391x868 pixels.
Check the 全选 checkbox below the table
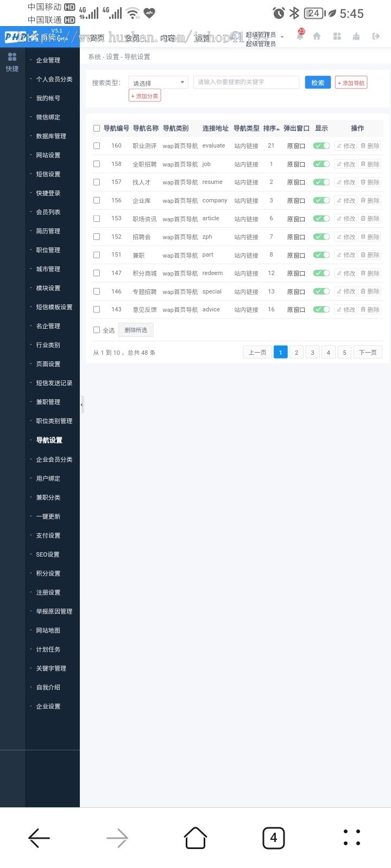(97, 330)
